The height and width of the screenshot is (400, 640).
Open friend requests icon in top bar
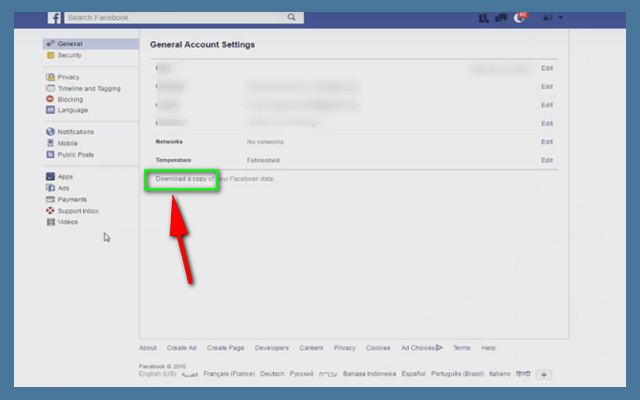click(484, 17)
